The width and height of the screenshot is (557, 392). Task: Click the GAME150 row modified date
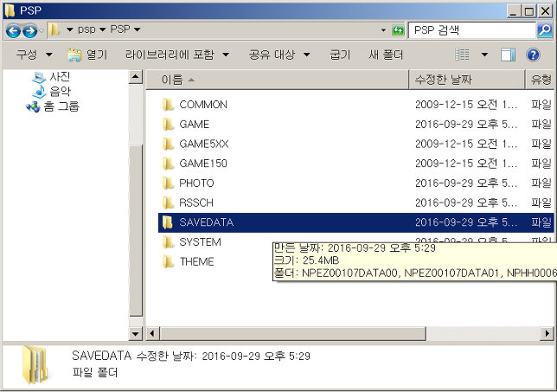466,164
